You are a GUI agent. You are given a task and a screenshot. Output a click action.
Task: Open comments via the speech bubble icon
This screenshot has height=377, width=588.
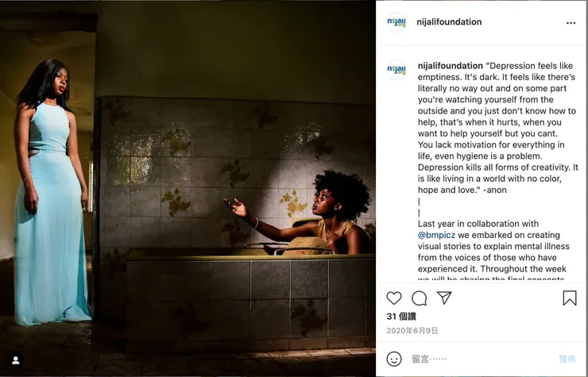pos(419,298)
